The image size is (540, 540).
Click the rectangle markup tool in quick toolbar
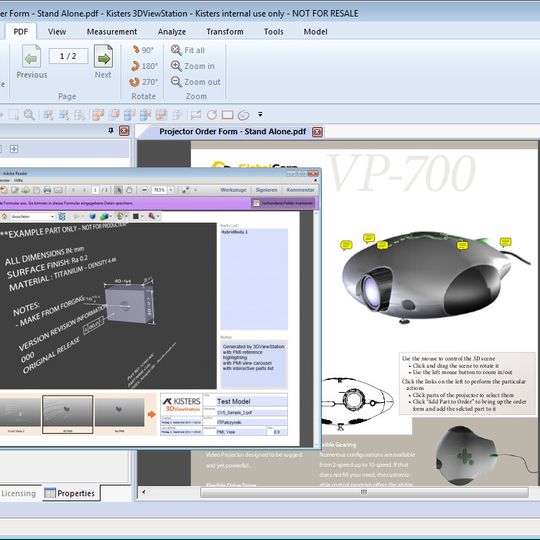[x=228, y=115]
